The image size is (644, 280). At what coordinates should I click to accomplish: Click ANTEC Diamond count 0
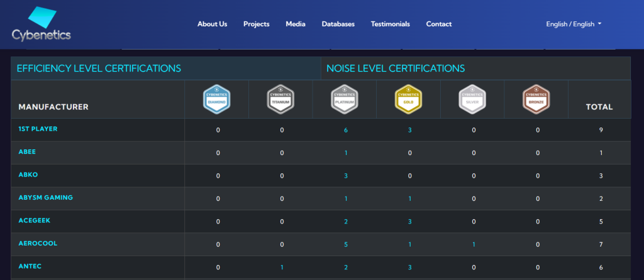tap(218, 268)
